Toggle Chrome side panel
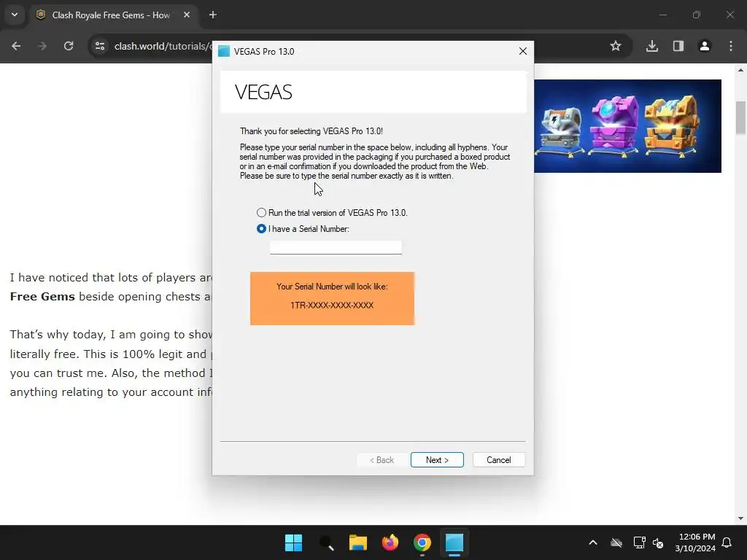 point(678,46)
